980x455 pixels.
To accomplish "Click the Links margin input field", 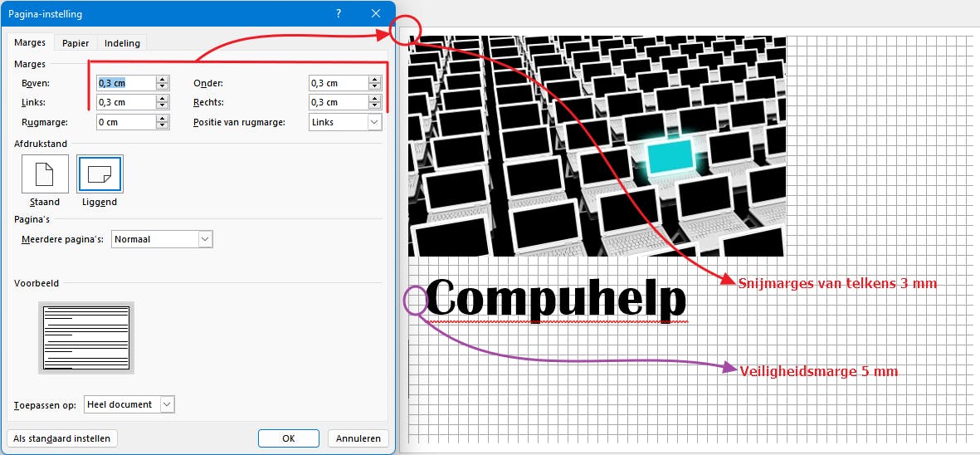I will click(125, 102).
